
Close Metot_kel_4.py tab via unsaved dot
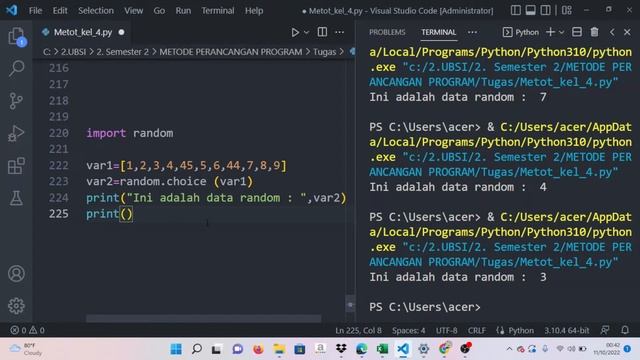pyautogui.click(x=121, y=32)
